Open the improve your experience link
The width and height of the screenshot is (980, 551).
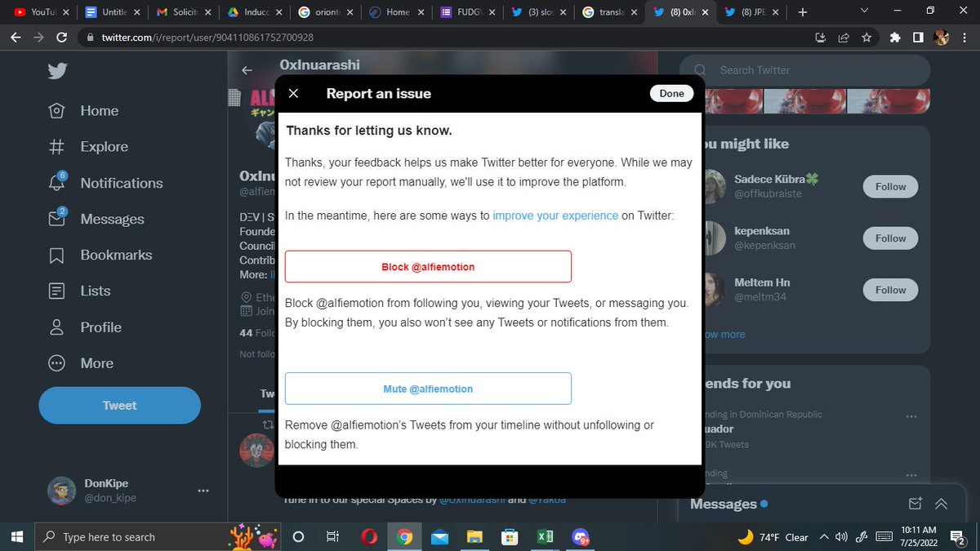tap(555, 216)
